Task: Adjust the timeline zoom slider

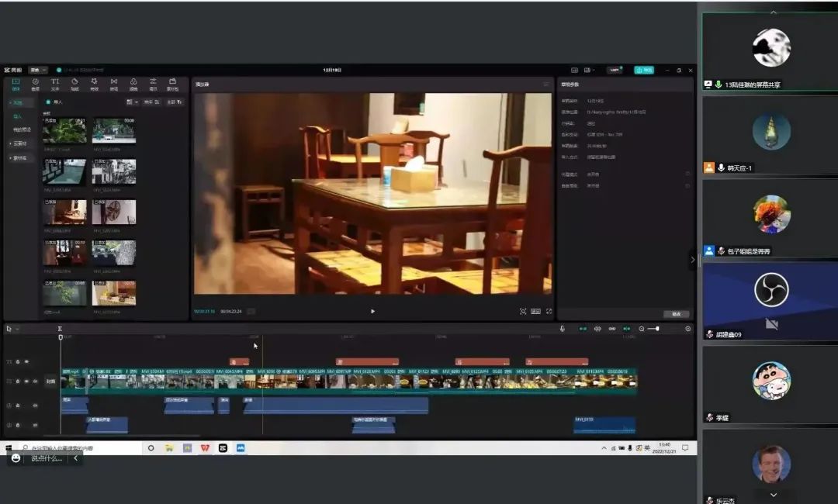Action: (x=656, y=329)
